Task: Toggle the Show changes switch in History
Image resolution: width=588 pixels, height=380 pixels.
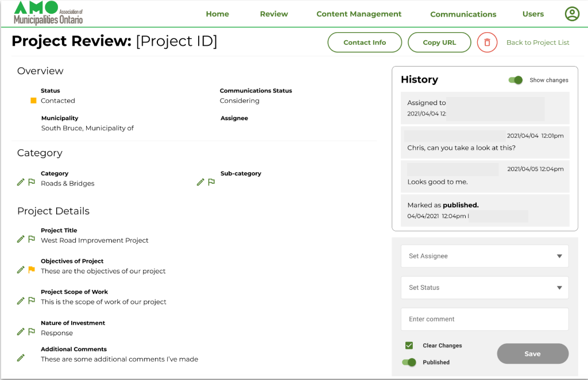Action: click(x=516, y=80)
